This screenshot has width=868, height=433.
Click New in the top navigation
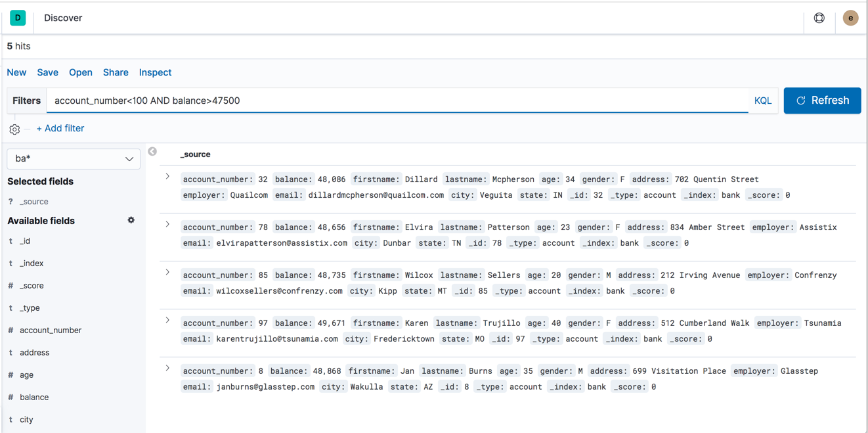pyautogui.click(x=16, y=72)
